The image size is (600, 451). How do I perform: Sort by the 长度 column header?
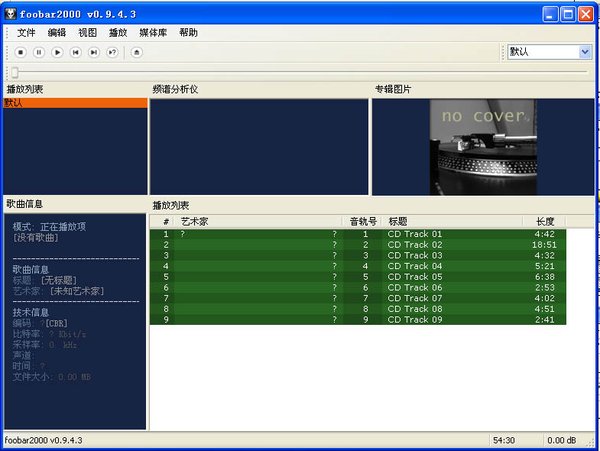[545, 221]
